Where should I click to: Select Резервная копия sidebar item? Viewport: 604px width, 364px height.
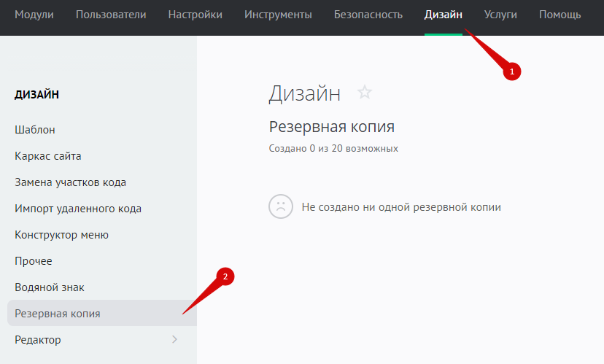(x=58, y=314)
